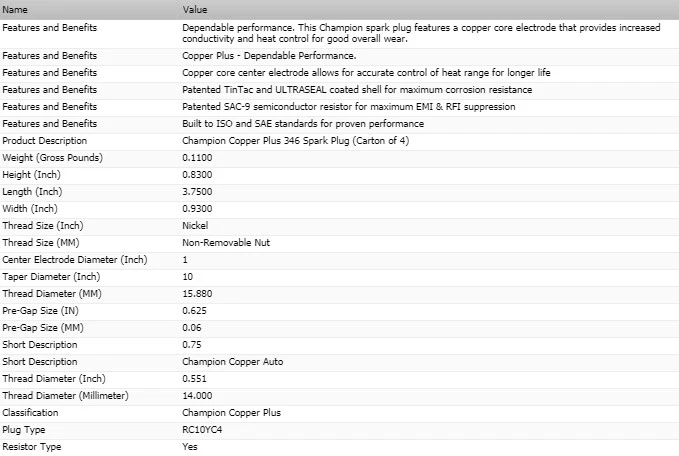Screen dimensions: 679x456
Task: Click the "Plug Type" name cell
Action: point(23,430)
